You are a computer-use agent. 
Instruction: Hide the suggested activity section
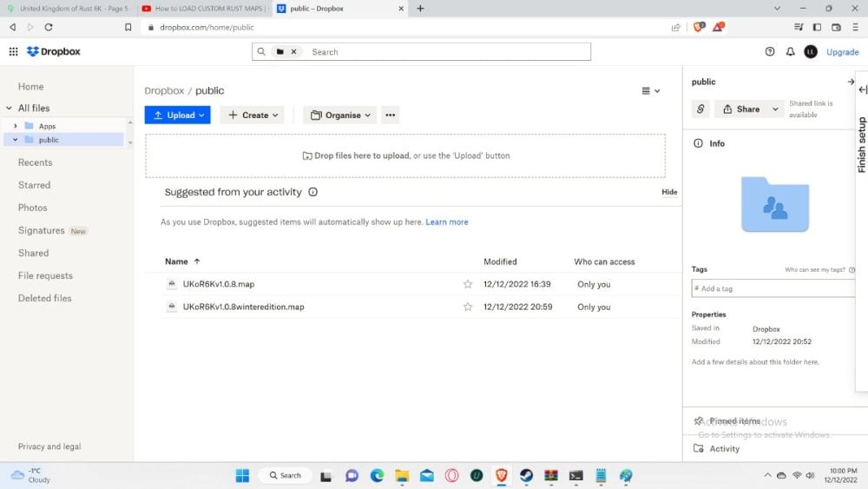point(669,192)
